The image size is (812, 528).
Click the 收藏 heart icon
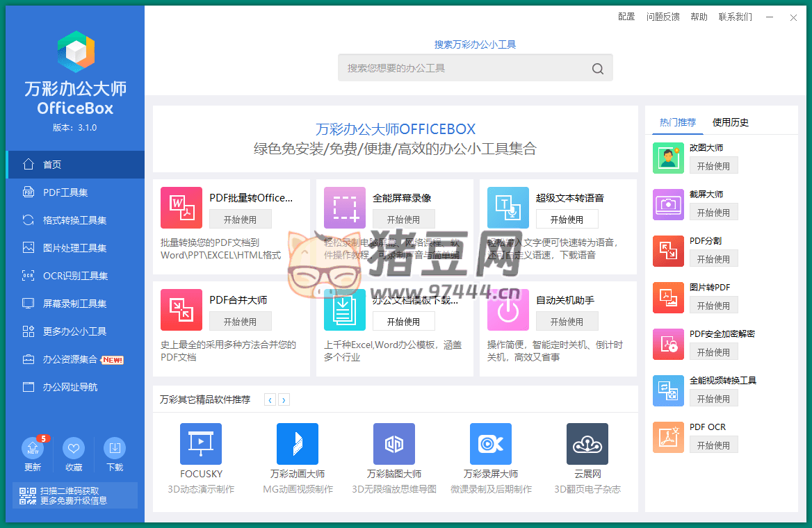pos(74,448)
